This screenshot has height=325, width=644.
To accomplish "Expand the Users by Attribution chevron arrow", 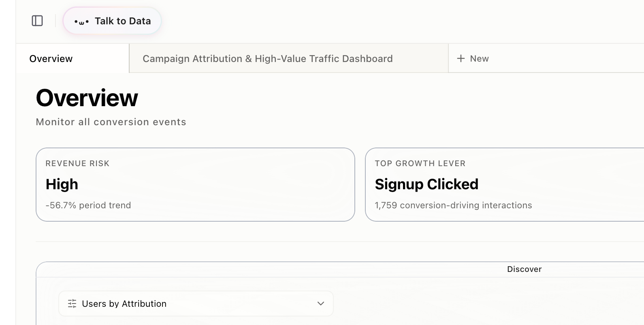I will pos(321,304).
